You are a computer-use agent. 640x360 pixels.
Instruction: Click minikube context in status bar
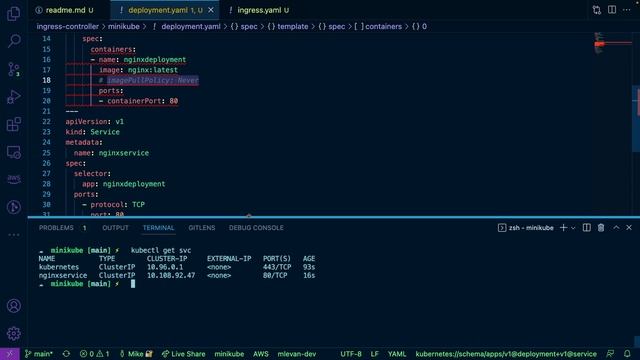pos(229,354)
